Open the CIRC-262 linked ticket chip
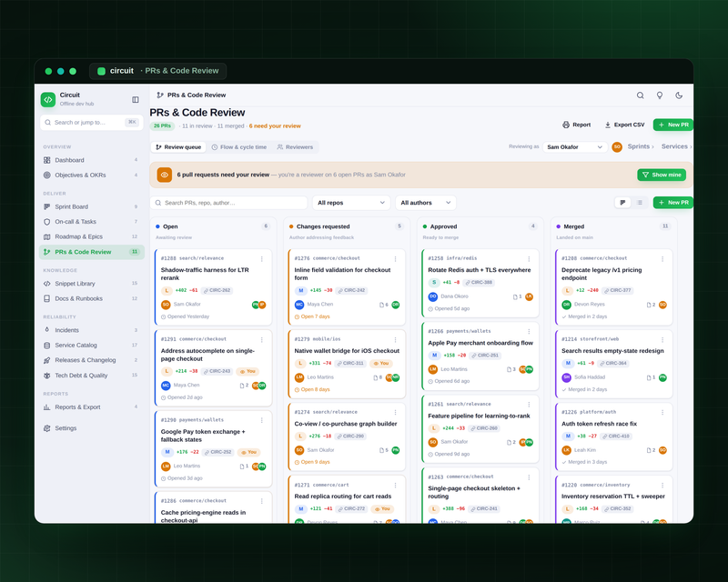This screenshot has height=582, width=728. tap(217, 290)
